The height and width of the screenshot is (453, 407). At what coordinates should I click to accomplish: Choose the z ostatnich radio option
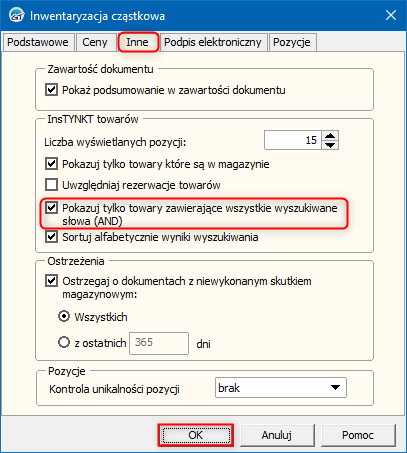coord(64,342)
